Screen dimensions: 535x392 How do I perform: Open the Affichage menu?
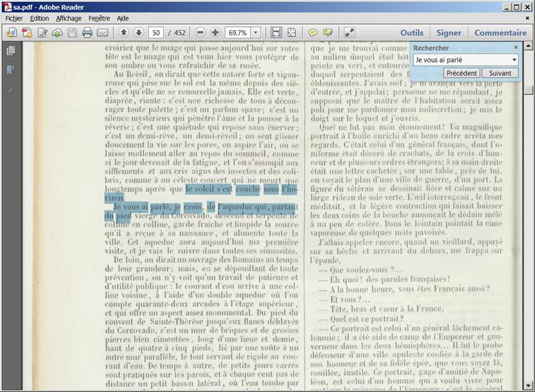click(68, 18)
